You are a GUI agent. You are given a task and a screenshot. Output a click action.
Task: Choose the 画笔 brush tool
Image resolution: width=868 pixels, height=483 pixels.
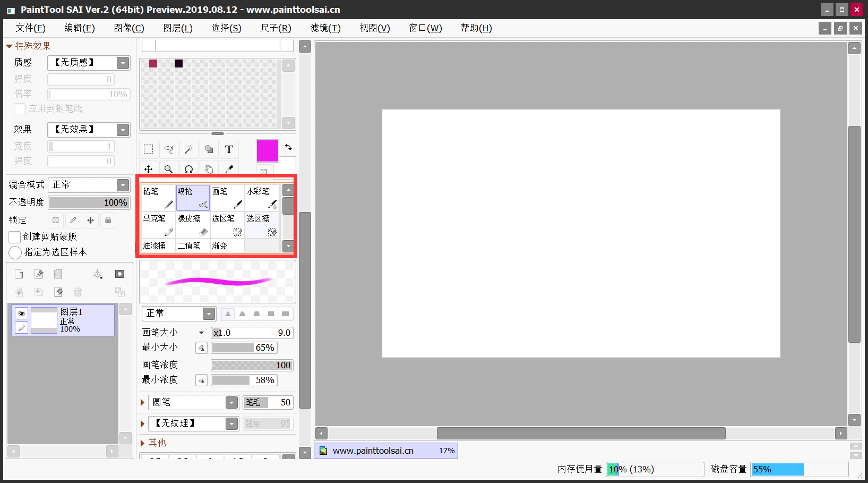click(227, 198)
